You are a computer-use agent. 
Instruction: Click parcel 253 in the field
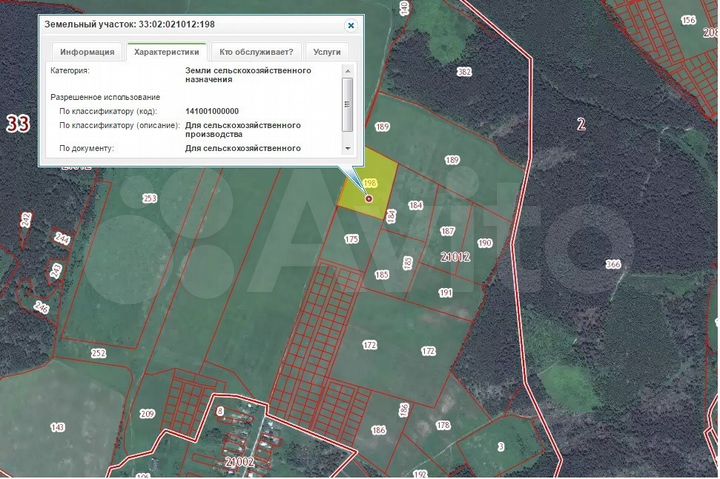(x=150, y=199)
